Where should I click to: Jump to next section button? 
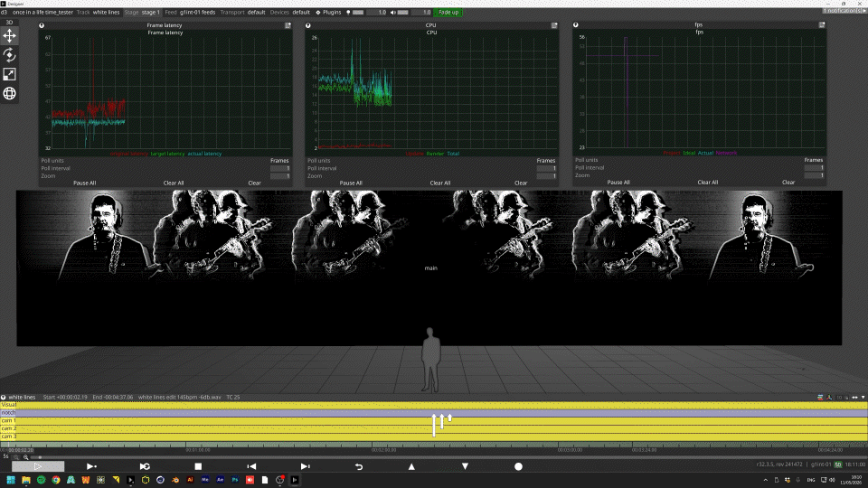point(305,466)
